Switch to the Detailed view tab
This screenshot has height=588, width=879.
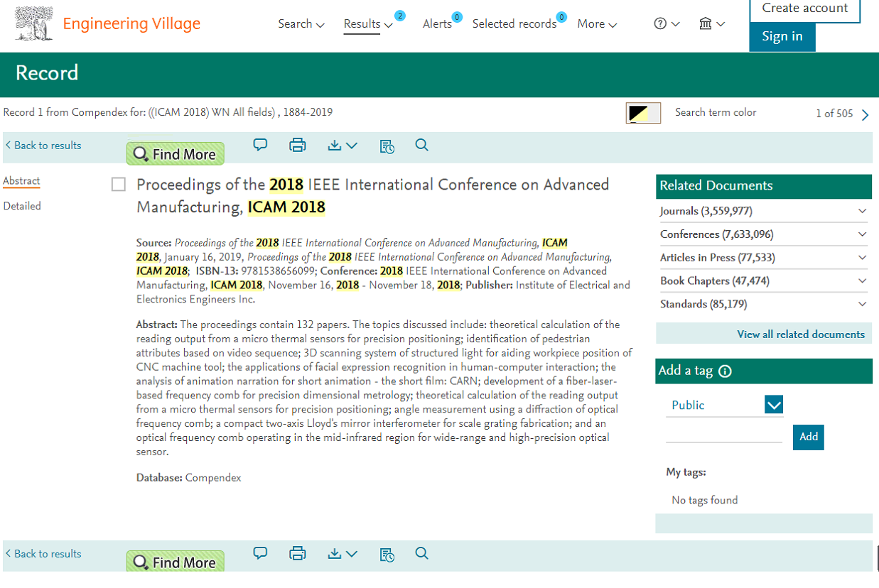[22, 206]
